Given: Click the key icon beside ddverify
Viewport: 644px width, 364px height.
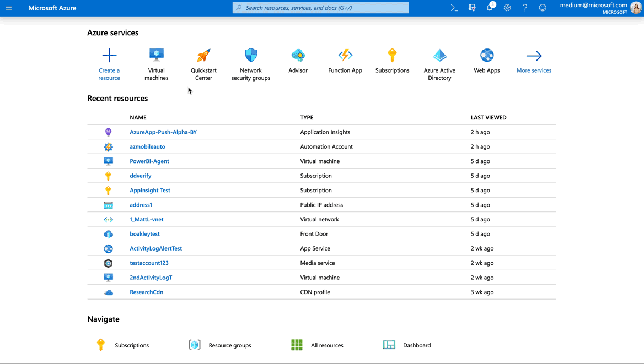Looking at the screenshot, I should [x=108, y=176].
